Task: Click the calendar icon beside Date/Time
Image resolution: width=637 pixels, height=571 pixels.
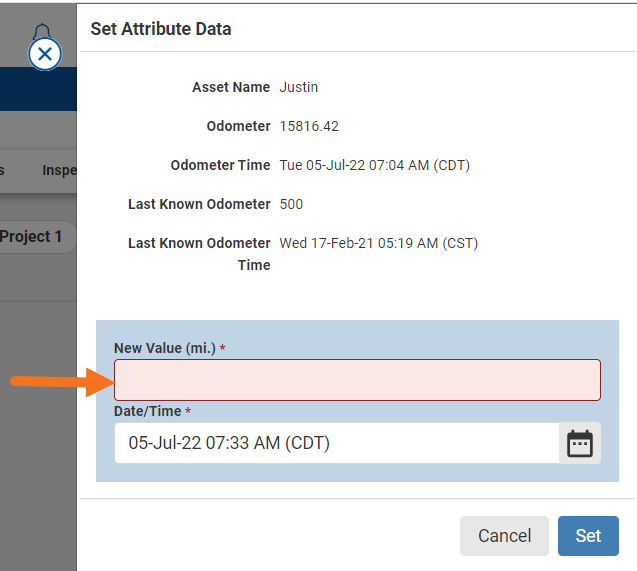Action: tap(580, 443)
